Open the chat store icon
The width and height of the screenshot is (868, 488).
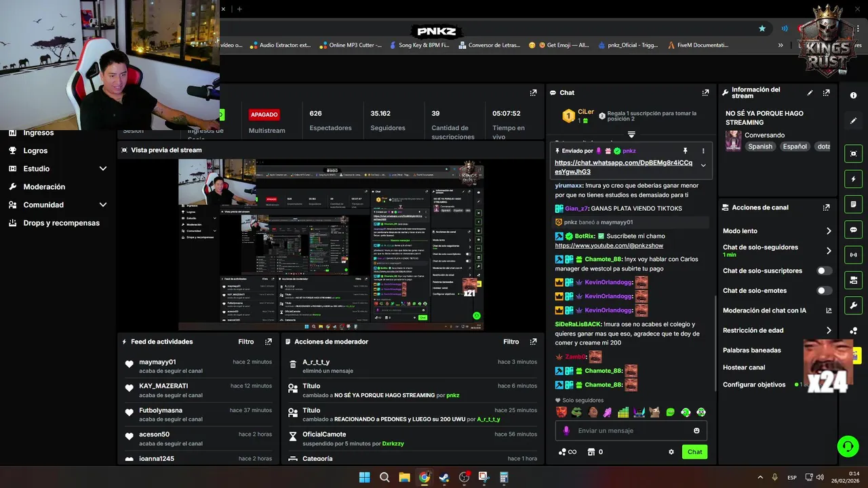591,452
